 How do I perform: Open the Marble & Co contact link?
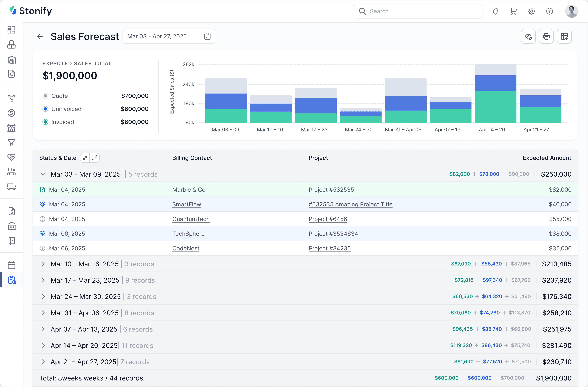(189, 189)
